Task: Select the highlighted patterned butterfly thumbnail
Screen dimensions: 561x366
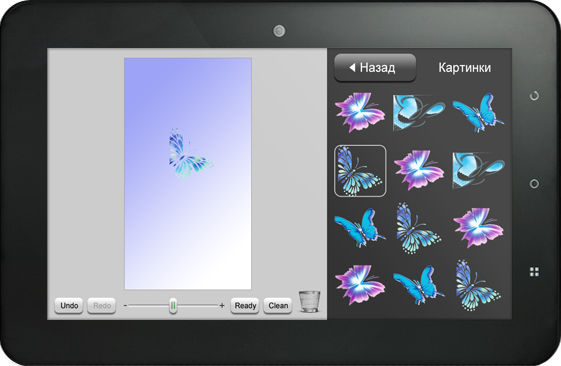Action: point(360,171)
